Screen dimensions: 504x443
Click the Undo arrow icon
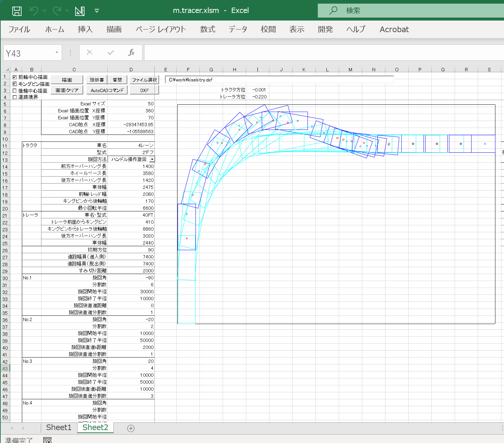[34, 11]
